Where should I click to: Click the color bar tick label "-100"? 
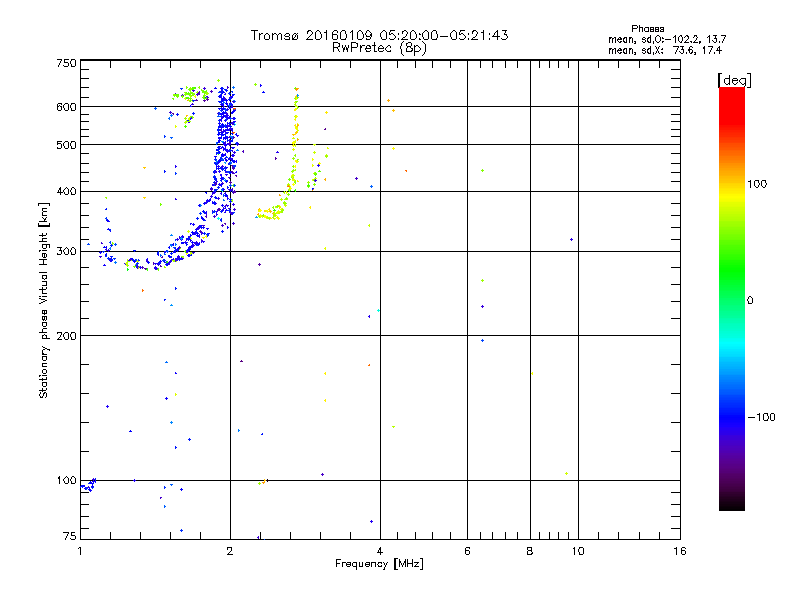pyautogui.click(x=761, y=417)
